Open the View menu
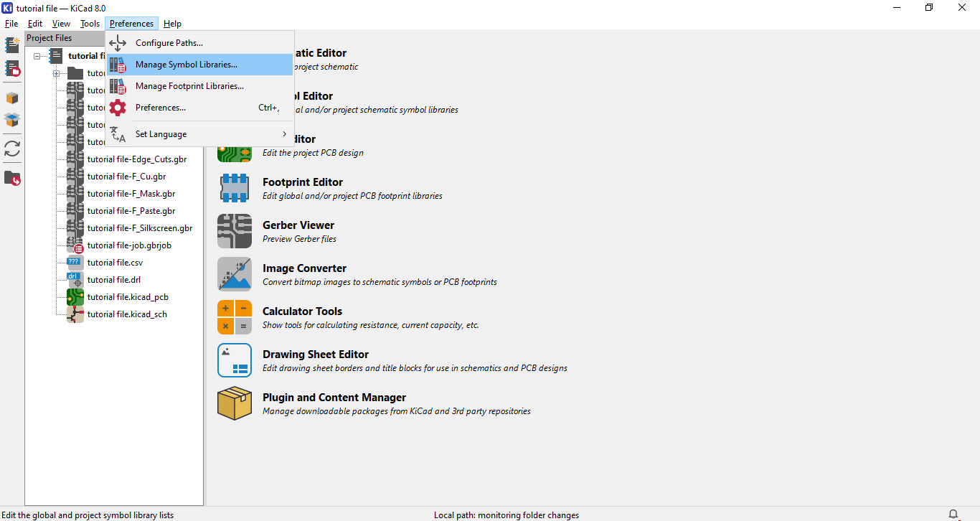This screenshot has height=521, width=980. click(62, 24)
